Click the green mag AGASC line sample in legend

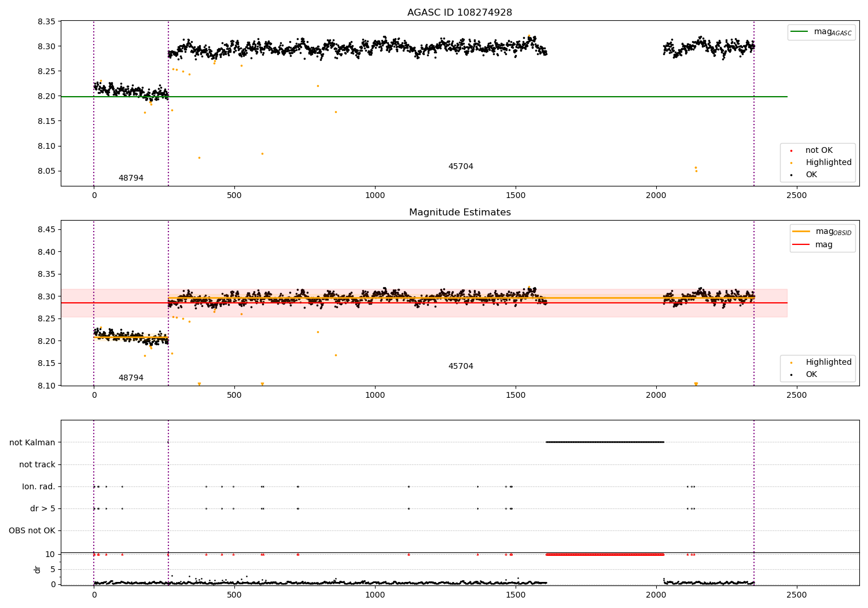pyautogui.click(x=800, y=32)
